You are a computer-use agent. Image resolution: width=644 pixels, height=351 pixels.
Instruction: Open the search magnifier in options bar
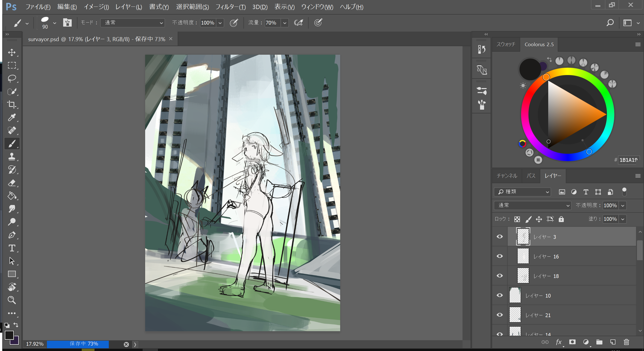(610, 23)
